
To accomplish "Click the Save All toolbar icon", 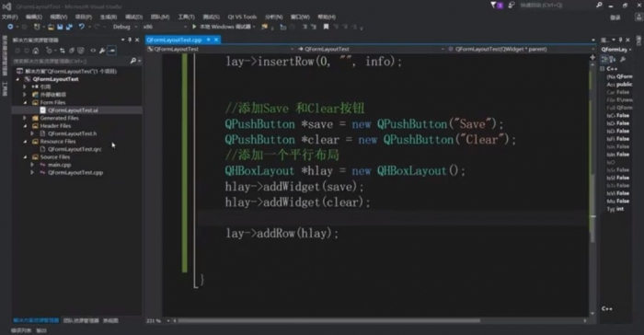I will (x=69, y=27).
